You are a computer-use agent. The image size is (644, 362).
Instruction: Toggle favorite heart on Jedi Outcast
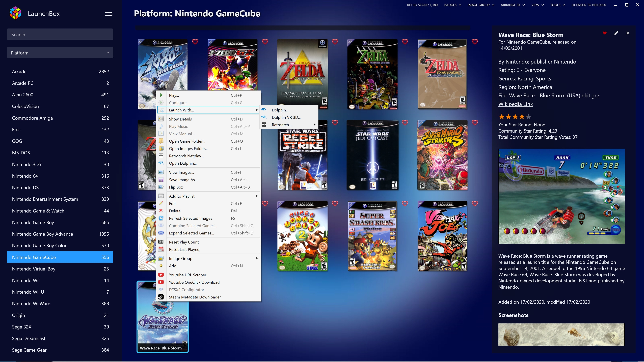click(x=405, y=123)
